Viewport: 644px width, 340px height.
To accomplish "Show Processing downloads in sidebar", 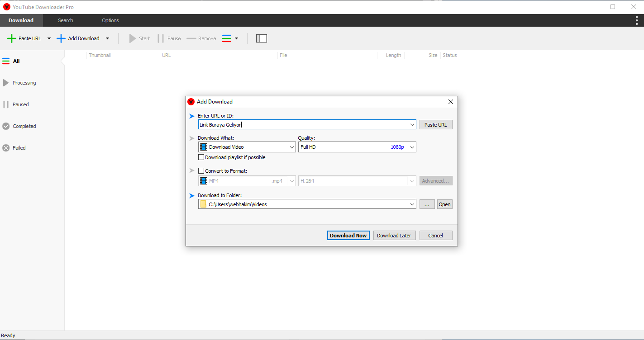I will [32, 83].
